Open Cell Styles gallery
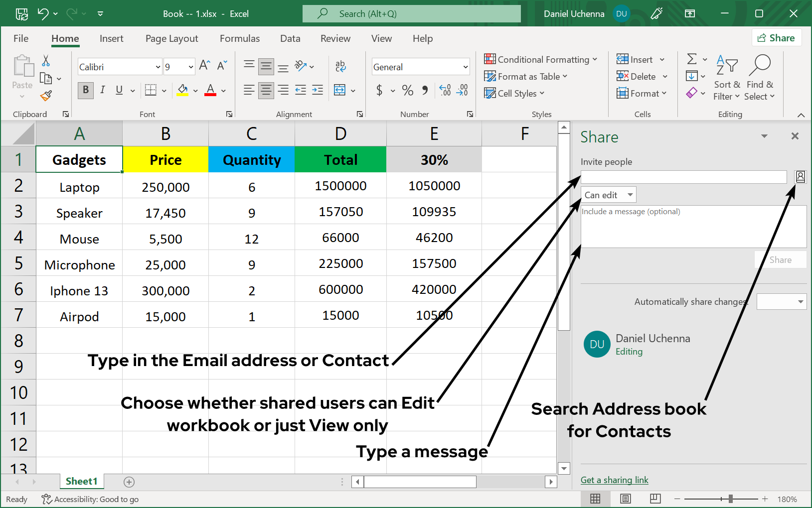This screenshot has width=812, height=508. [x=514, y=93]
